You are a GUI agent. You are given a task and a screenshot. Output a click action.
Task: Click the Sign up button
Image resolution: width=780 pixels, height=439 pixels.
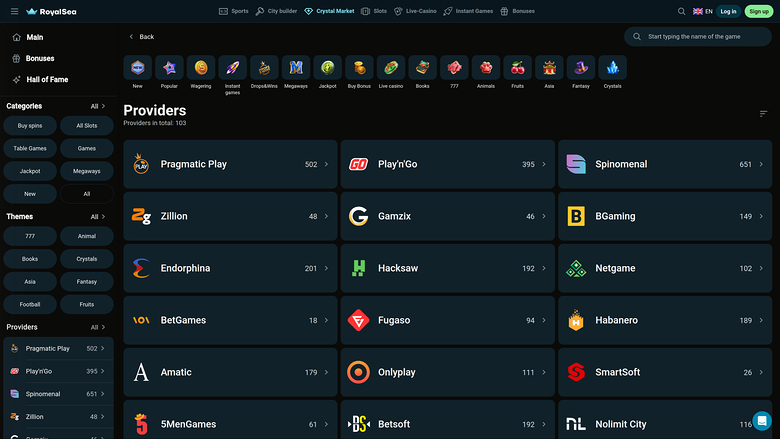click(x=759, y=11)
